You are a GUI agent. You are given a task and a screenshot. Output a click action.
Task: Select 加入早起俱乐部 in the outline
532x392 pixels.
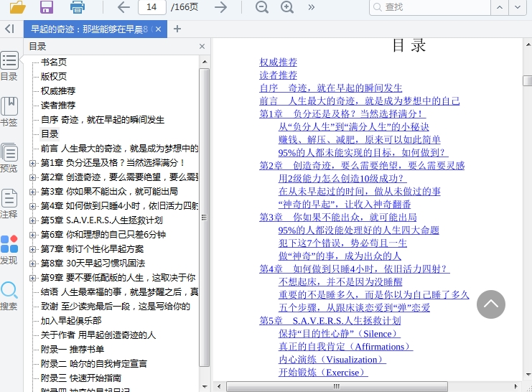click(71, 321)
